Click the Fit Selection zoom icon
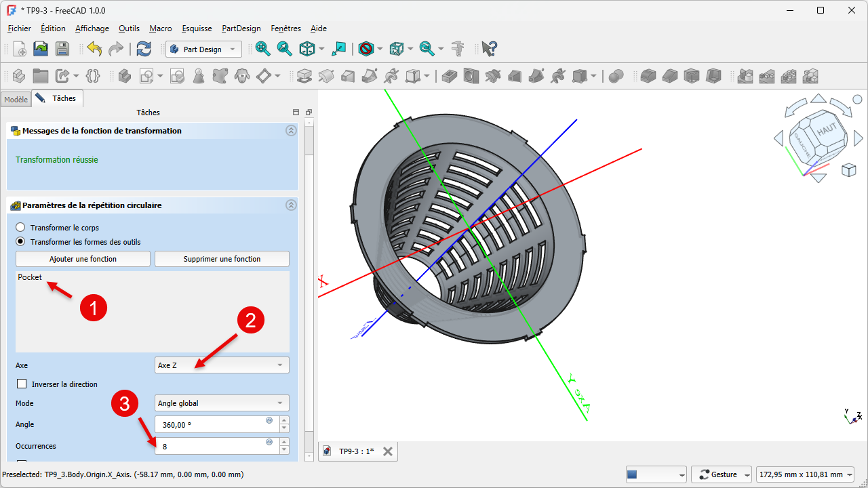Image resolution: width=868 pixels, height=488 pixels. point(285,49)
